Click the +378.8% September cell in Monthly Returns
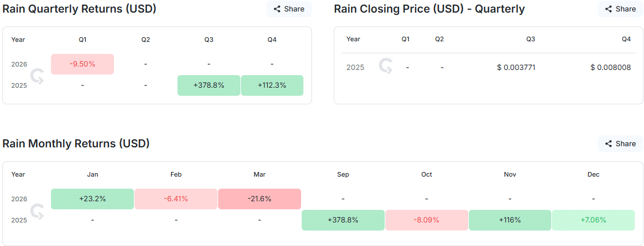The image size is (644, 246). [x=343, y=220]
